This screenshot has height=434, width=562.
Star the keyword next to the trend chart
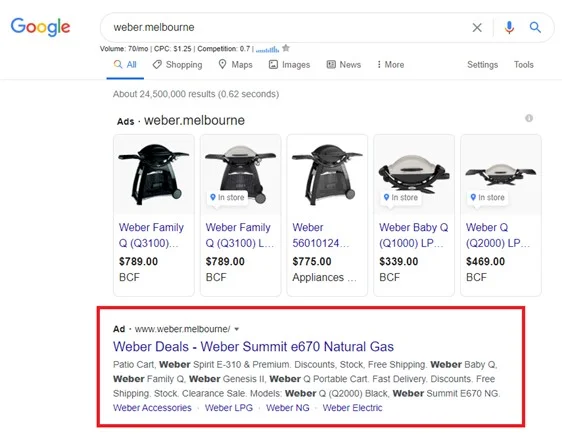point(286,48)
